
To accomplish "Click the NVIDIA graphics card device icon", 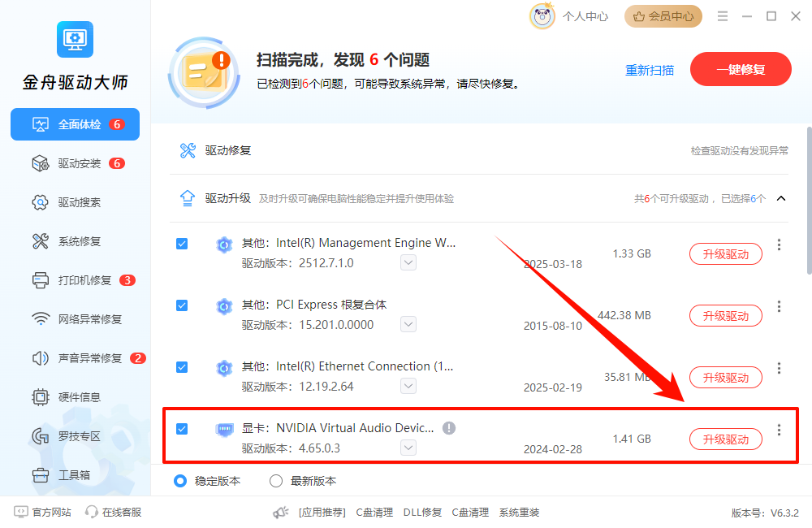I will (x=224, y=430).
